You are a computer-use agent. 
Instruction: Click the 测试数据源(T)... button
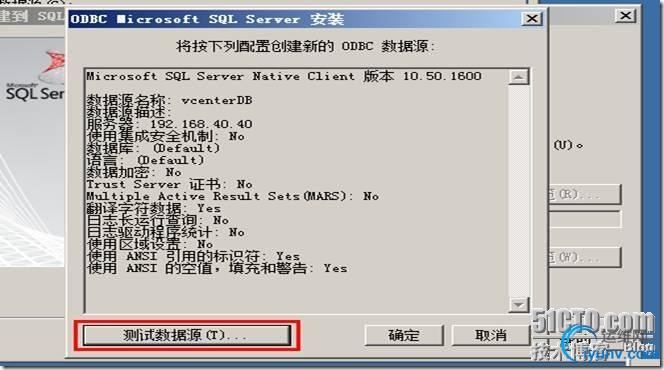187,335
